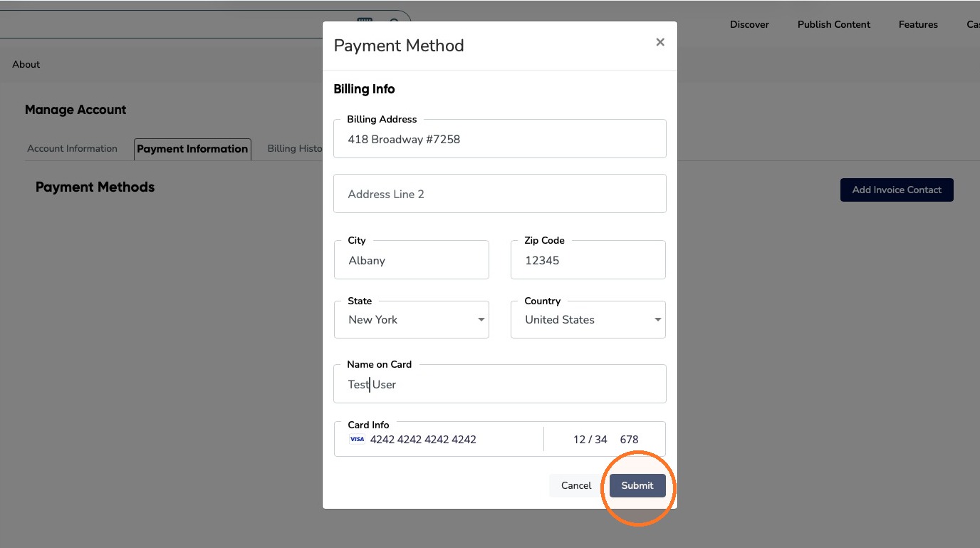This screenshot has height=548, width=980.
Task: Click the Visa card brand icon
Action: point(357,440)
